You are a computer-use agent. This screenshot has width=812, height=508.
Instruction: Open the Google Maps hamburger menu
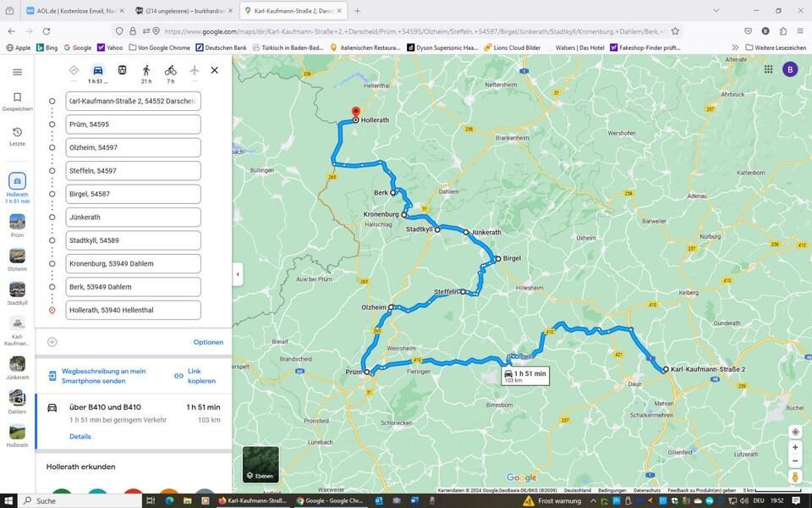tap(17, 72)
